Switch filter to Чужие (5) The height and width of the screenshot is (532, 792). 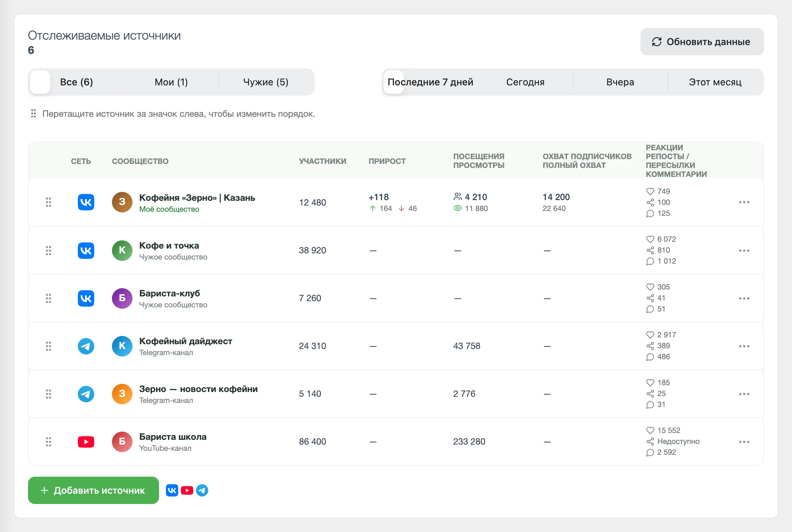click(x=266, y=82)
